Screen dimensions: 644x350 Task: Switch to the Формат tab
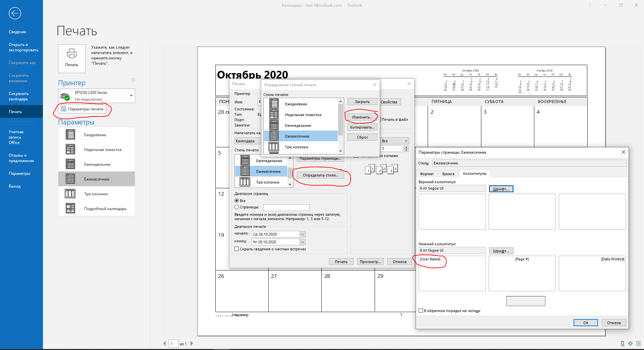click(427, 174)
